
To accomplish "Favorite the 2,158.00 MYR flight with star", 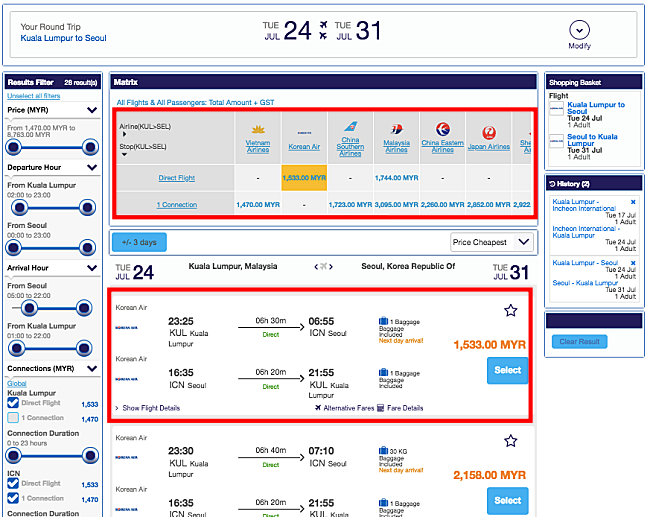I will click(511, 441).
